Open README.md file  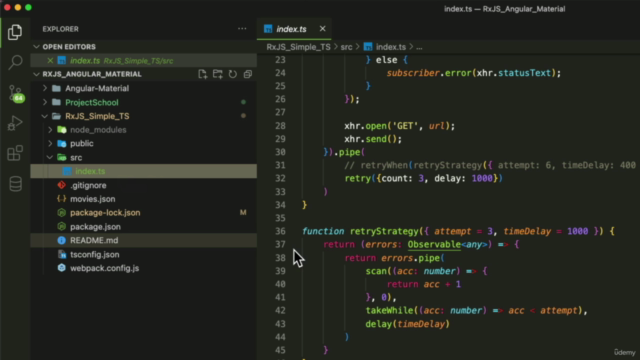click(143, 240)
